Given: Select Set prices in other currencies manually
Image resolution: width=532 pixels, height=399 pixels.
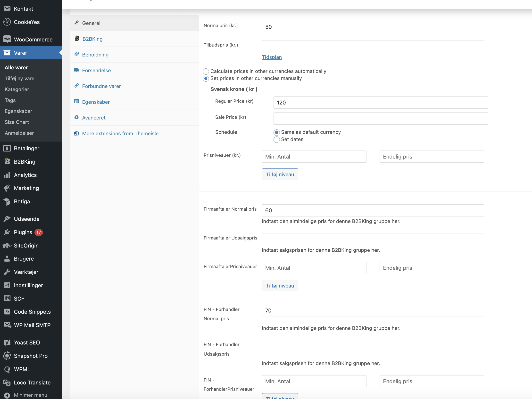Looking at the screenshot, I should (x=206, y=79).
